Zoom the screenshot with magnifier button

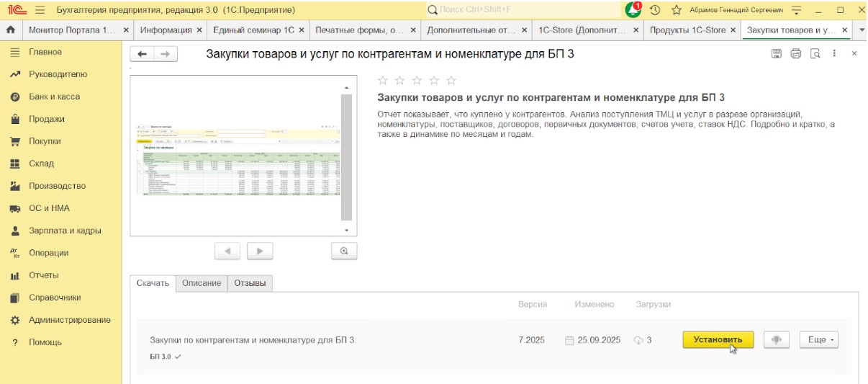tap(344, 251)
